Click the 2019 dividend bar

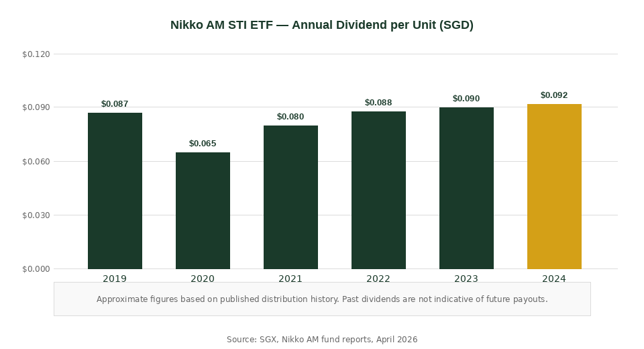coord(115,191)
